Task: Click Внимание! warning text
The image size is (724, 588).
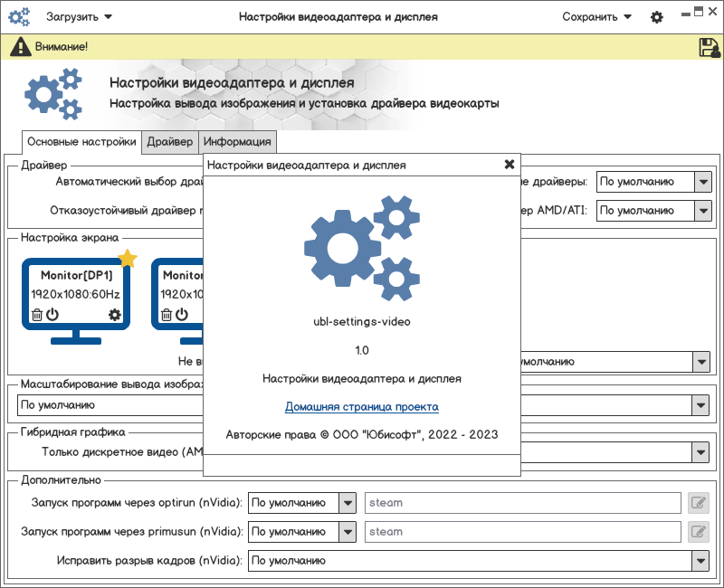Action: coord(62,47)
